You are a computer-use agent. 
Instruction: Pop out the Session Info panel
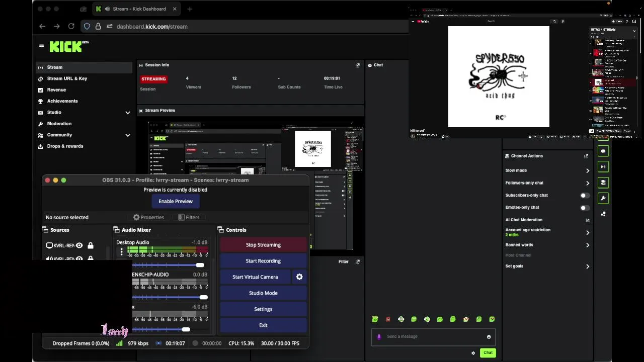point(358,65)
